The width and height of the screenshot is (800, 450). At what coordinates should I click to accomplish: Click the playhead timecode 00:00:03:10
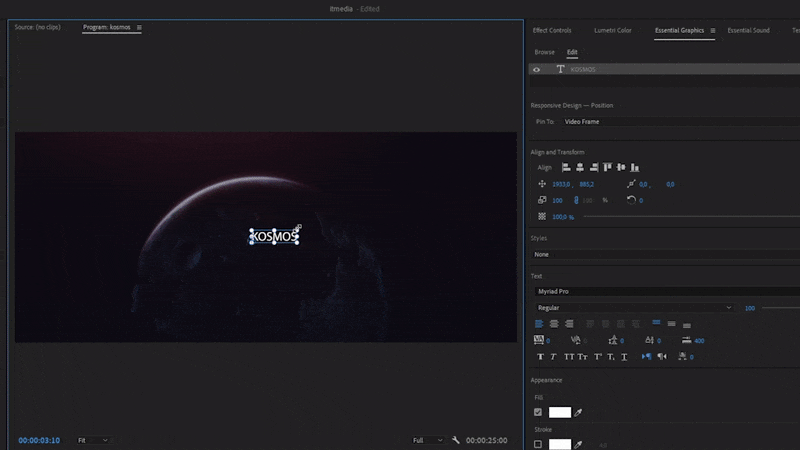[x=39, y=440]
